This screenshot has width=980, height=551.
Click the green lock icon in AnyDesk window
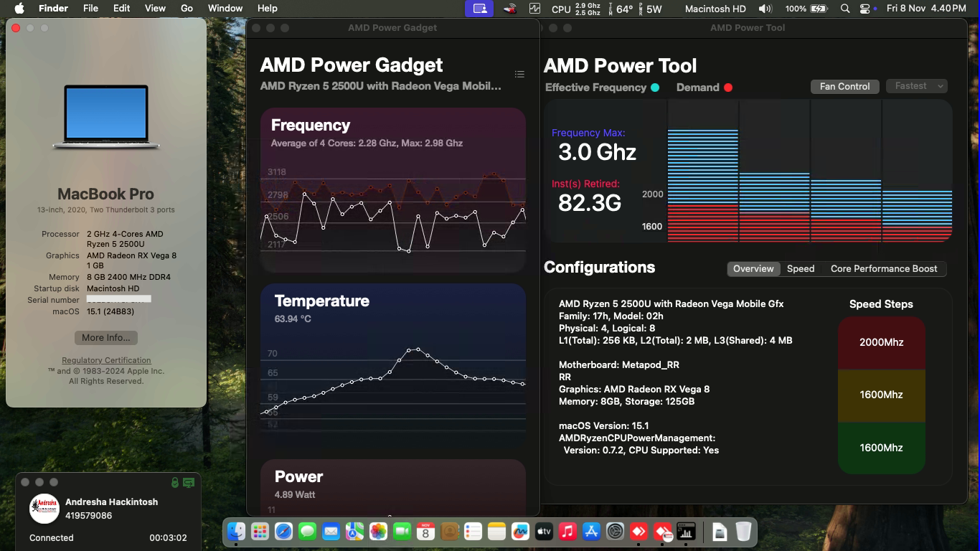175,483
